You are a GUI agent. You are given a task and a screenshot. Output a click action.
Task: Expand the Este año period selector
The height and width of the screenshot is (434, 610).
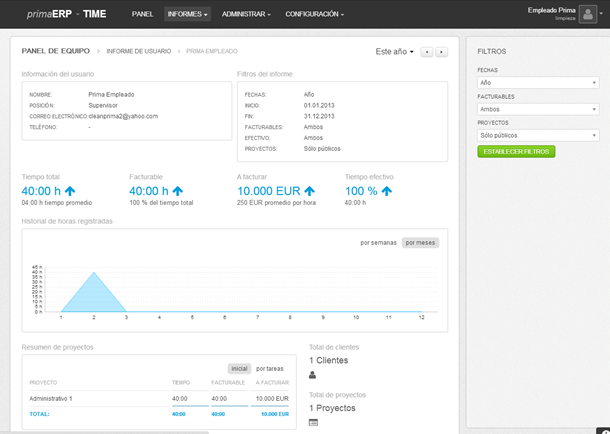(x=394, y=52)
